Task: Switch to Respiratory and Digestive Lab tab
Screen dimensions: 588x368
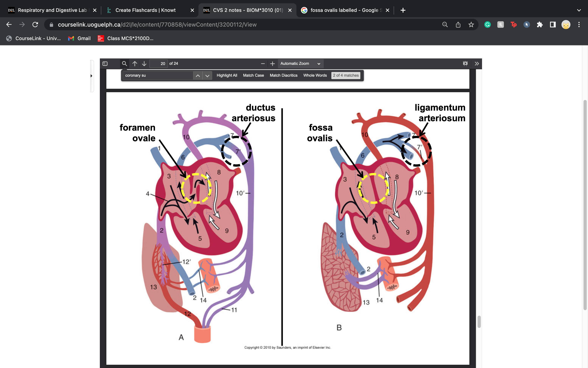Action: coord(52,10)
